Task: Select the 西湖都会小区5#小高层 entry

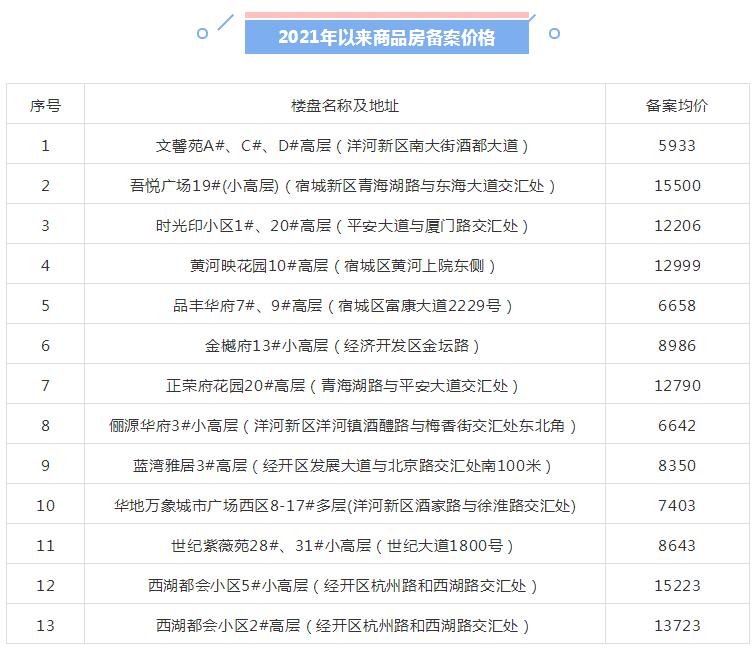Action: point(343,586)
